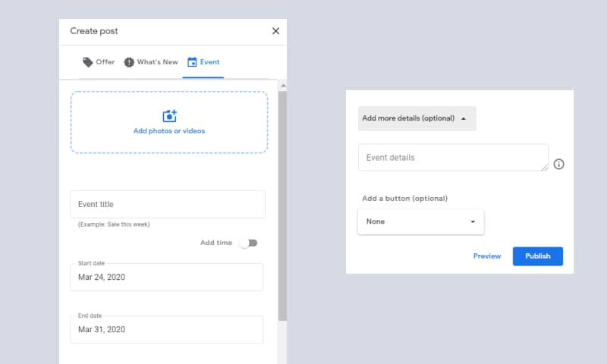Screen dimensions: 607x364
Task: Open the Event details info icon
Action: click(558, 165)
